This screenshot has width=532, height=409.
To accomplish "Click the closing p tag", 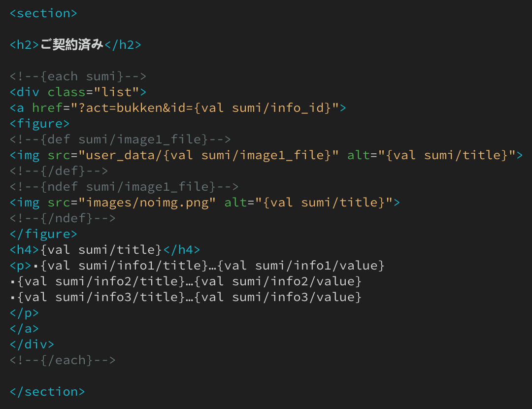I will 24,313.
